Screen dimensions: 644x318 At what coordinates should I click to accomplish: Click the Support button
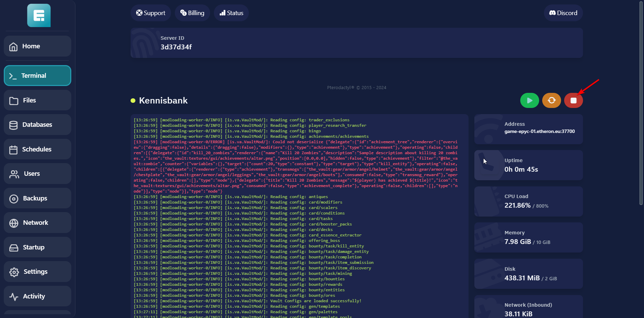click(x=151, y=13)
